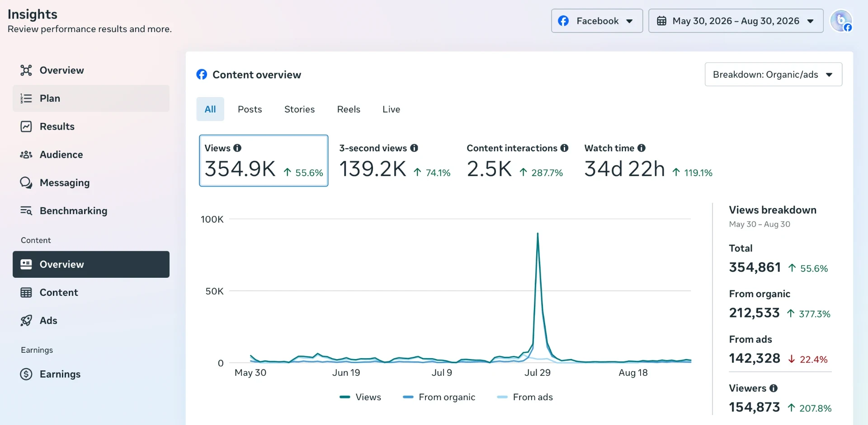Screen dimensions: 868x425
Task: Select the Views metric card
Action: pyautogui.click(x=264, y=160)
